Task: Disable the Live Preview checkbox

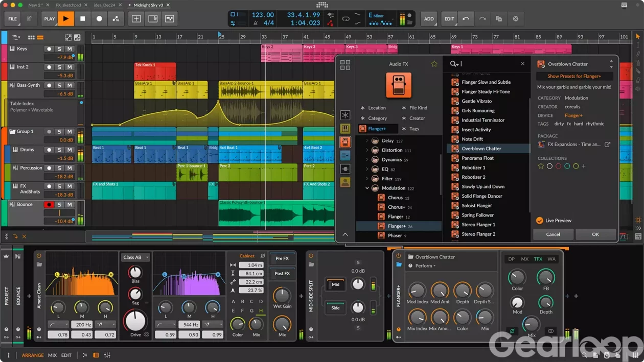Action: click(x=539, y=221)
